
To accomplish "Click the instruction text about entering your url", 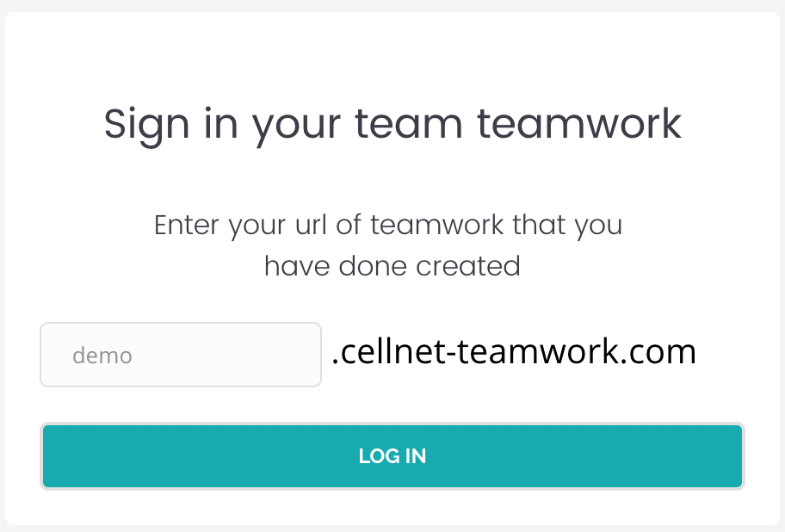I will (x=389, y=225).
